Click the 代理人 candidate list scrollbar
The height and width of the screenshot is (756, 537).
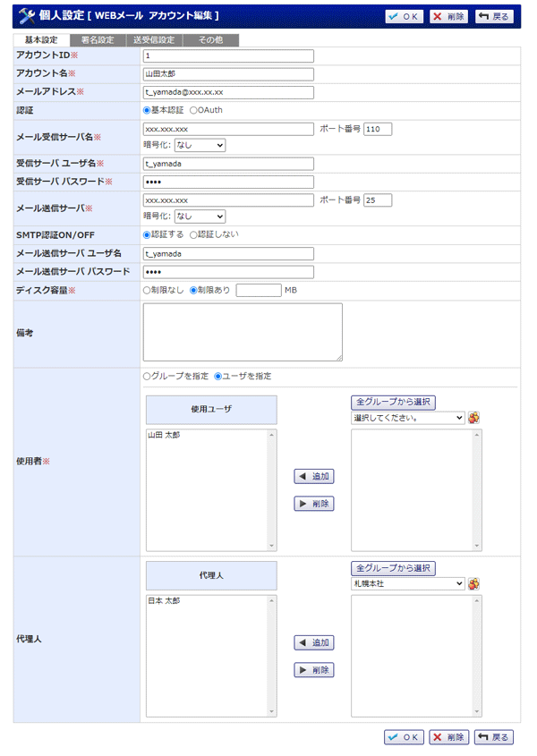pos(477,656)
